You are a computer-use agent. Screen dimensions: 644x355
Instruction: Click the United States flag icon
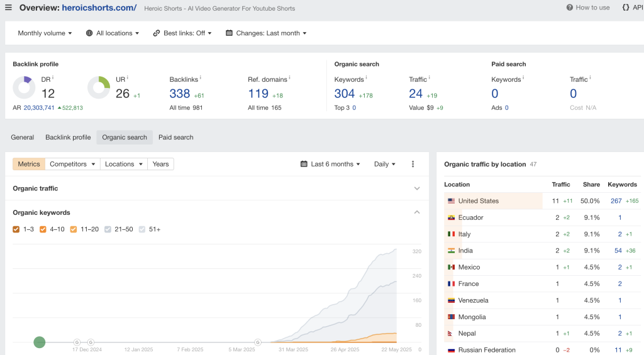click(x=451, y=201)
